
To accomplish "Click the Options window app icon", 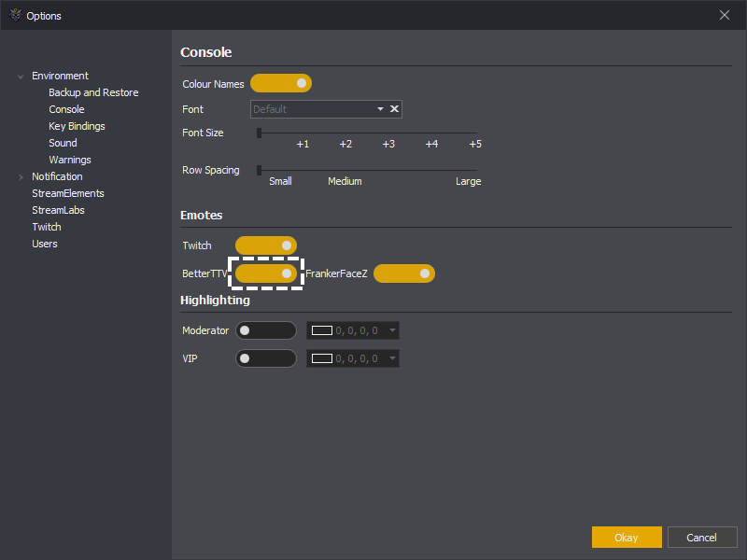I will coord(16,15).
